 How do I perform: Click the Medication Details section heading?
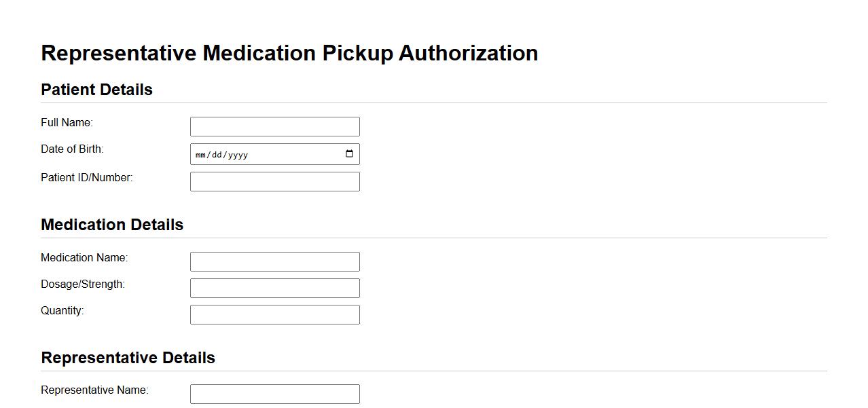point(112,225)
